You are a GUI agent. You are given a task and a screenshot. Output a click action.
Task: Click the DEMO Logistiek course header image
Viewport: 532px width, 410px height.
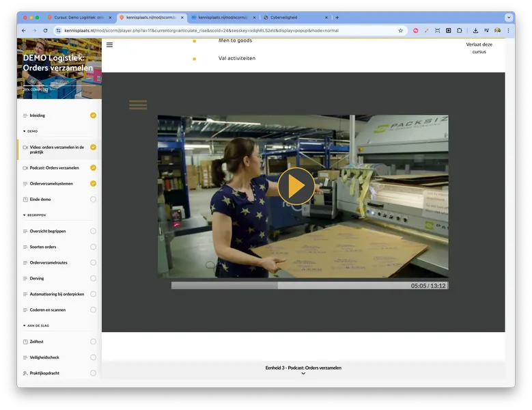pyautogui.click(x=59, y=68)
